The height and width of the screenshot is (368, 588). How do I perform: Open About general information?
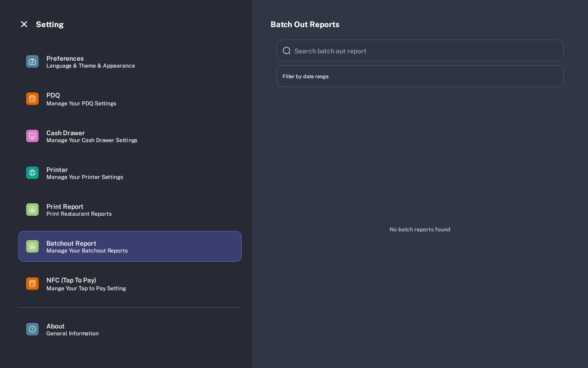tap(130, 329)
